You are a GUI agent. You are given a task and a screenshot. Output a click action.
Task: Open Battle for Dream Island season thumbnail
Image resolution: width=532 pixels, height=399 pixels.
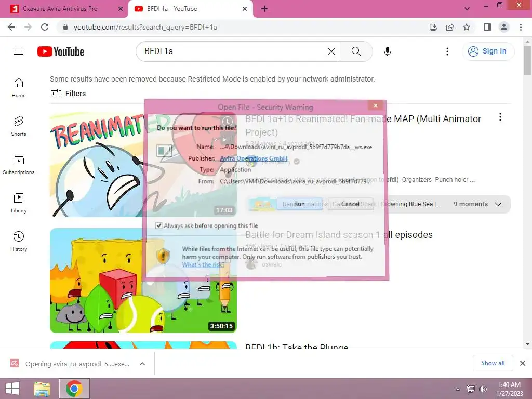[x=143, y=280]
